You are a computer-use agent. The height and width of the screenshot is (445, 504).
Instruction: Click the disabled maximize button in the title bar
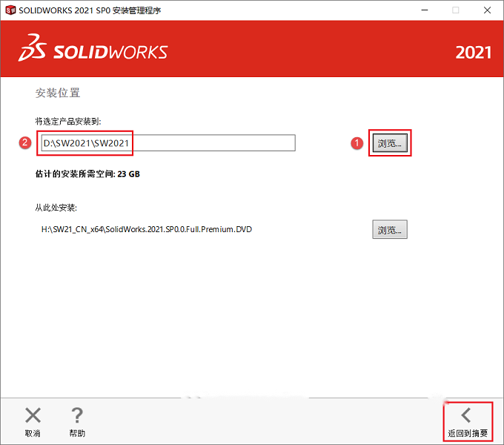(x=456, y=10)
